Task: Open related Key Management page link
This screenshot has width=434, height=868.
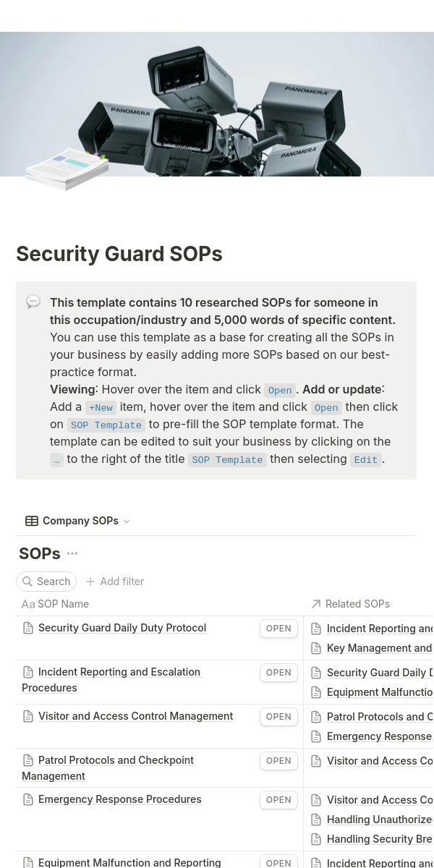Action: (379, 648)
